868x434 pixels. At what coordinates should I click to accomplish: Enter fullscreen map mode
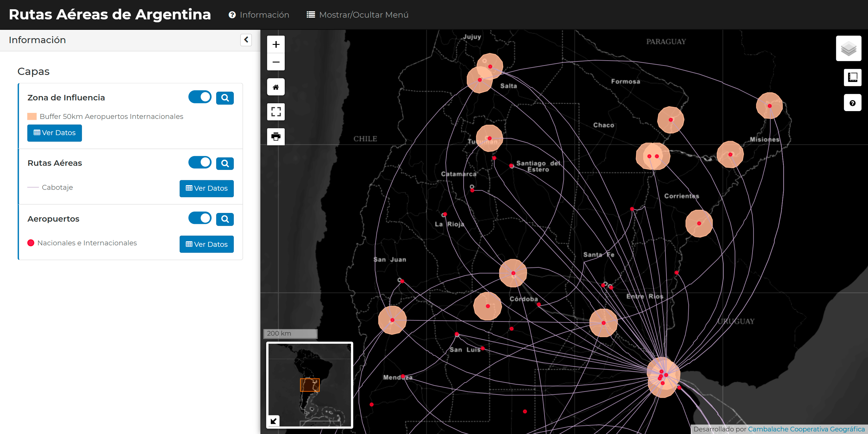[x=276, y=112]
